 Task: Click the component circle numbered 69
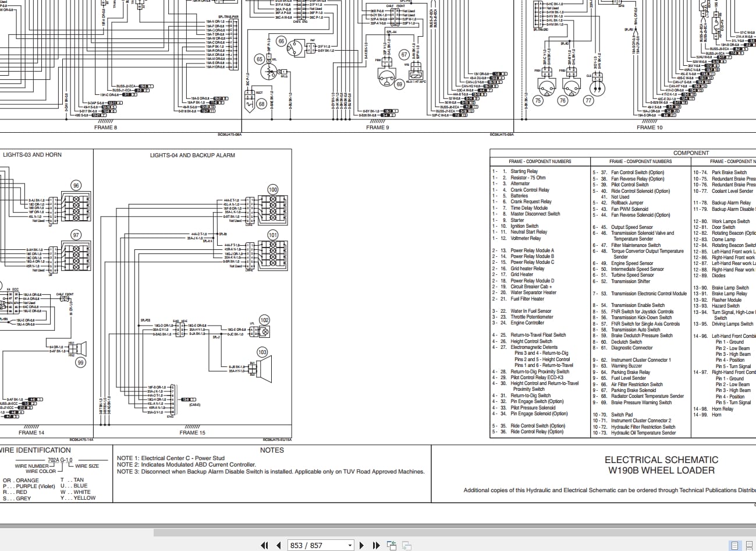tap(399, 84)
